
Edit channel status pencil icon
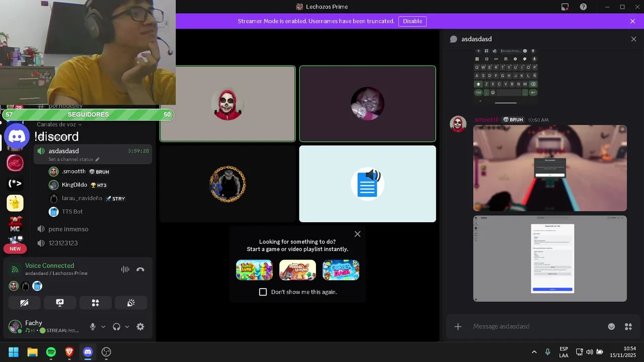point(98,159)
